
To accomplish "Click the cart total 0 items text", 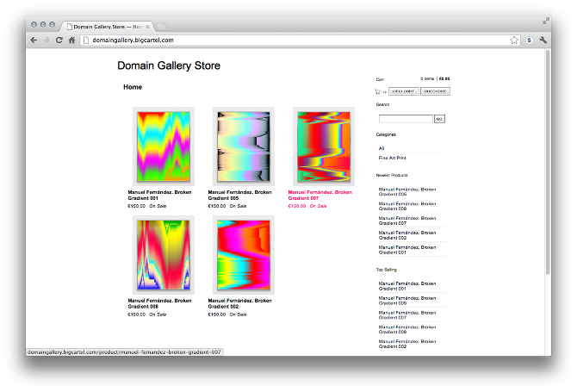I will click(x=427, y=78).
